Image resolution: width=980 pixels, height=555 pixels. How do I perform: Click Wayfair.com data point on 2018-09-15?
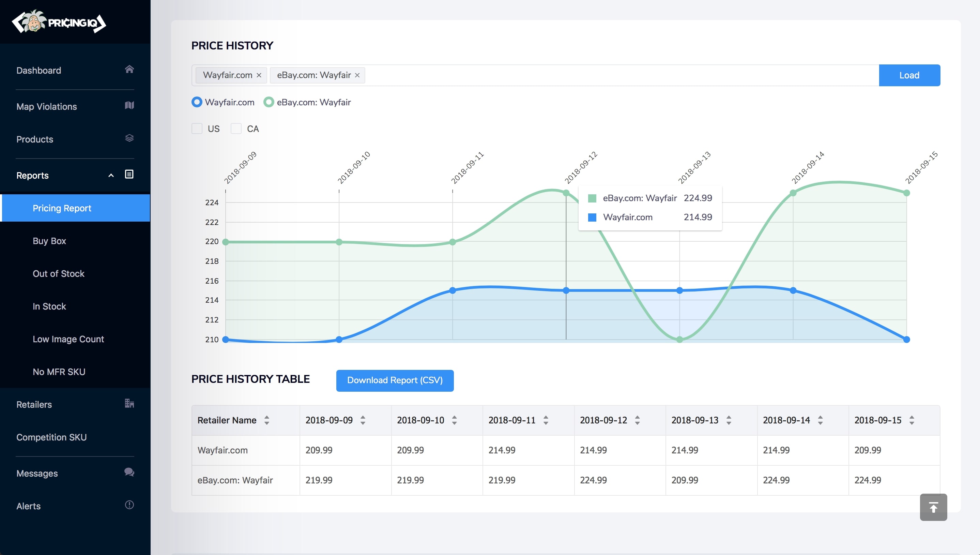click(906, 339)
